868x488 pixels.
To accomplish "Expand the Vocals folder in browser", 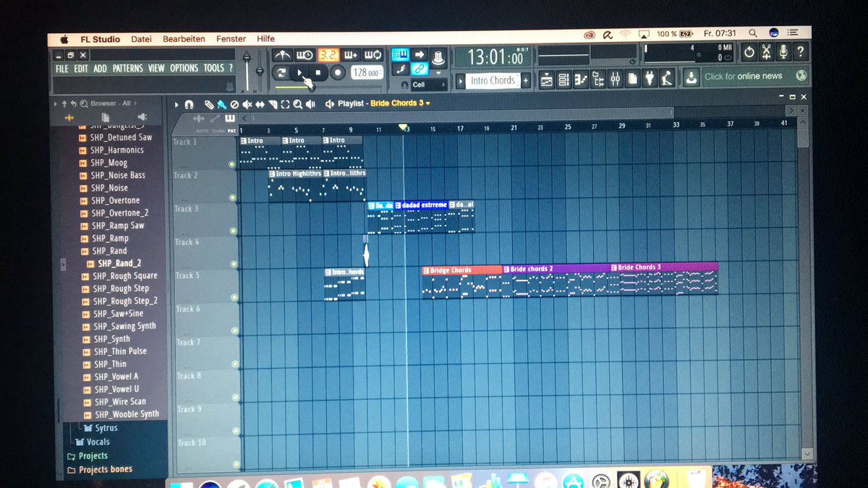I will [x=92, y=442].
